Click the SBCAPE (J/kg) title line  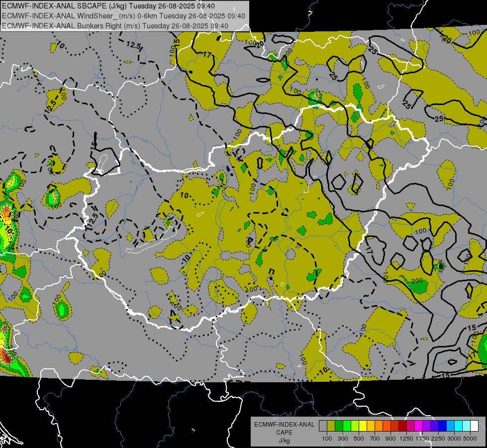pos(108,6)
